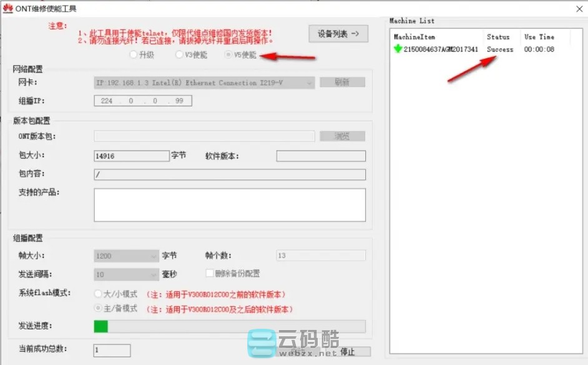Click the 组播IP address input field
This screenshot has width=588, height=365.
point(142,101)
